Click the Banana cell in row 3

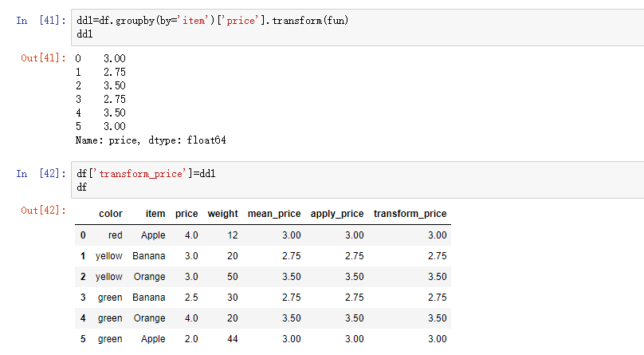coord(149,298)
